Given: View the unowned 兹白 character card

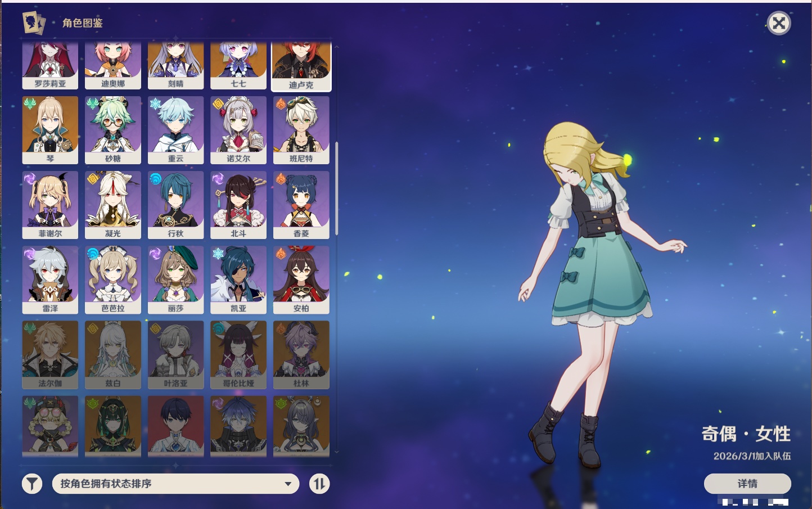Looking at the screenshot, I should pyautogui.click(x=113, y=354).
